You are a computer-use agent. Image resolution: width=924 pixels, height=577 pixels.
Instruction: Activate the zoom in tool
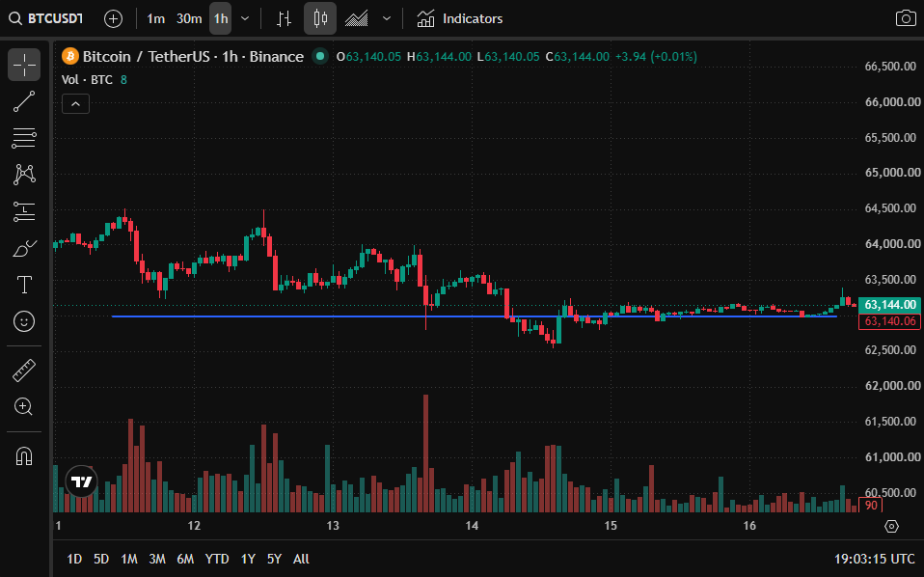(x=24, y=406)
